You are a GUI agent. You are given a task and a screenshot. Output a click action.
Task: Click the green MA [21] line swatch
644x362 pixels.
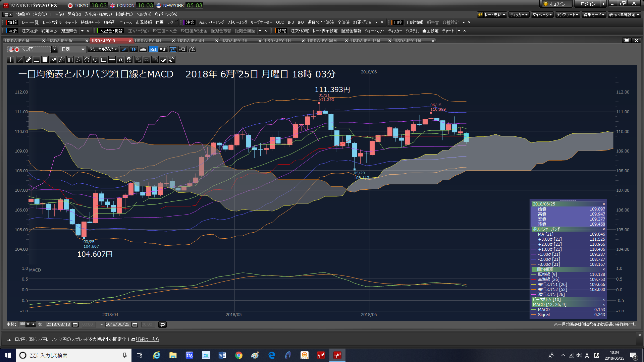[534, 234]
